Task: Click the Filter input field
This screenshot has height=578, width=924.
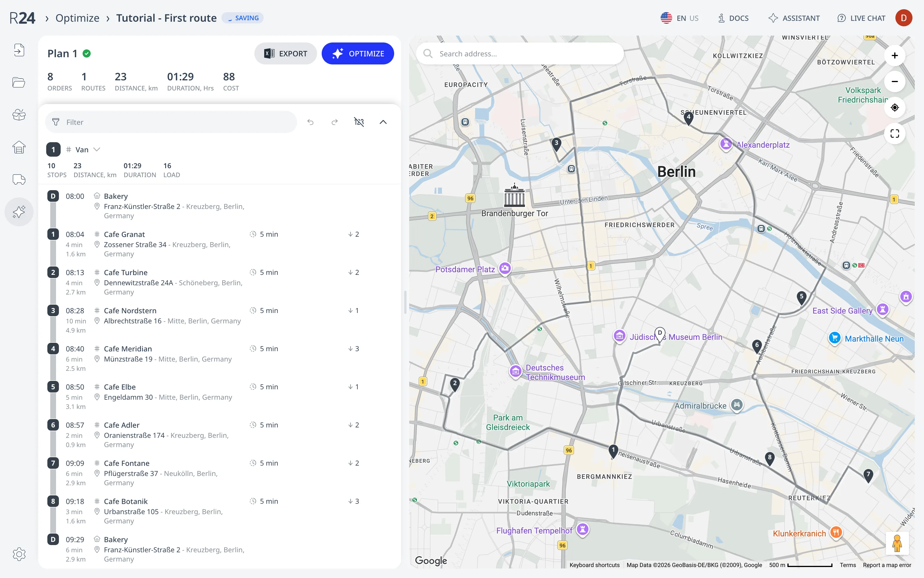Action: click(171, 122)
